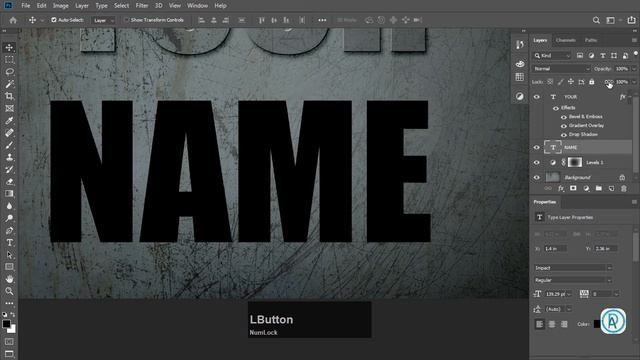Select the Pen tool
640x360 pixels.
(x=9, y=231)
